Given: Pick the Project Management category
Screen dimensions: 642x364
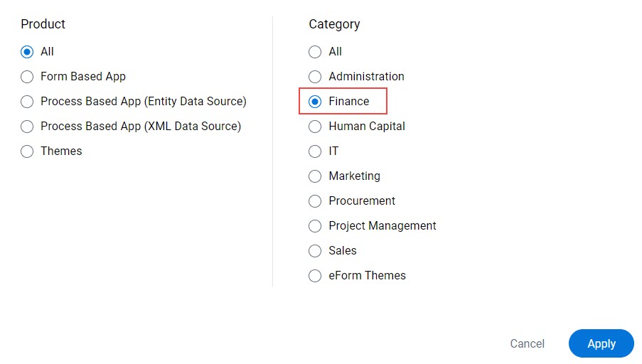Looking at the screenshot, I should click(315, 226).
